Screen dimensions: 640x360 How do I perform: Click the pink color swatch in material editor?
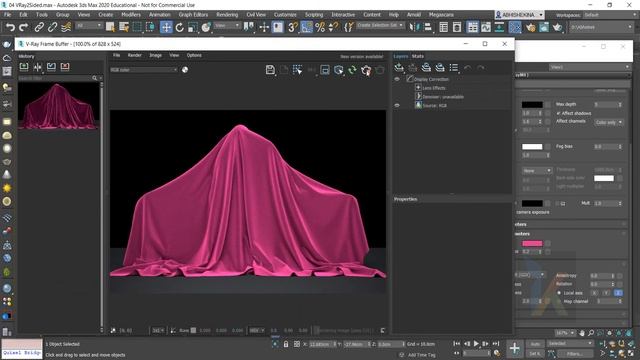point(532,244)
